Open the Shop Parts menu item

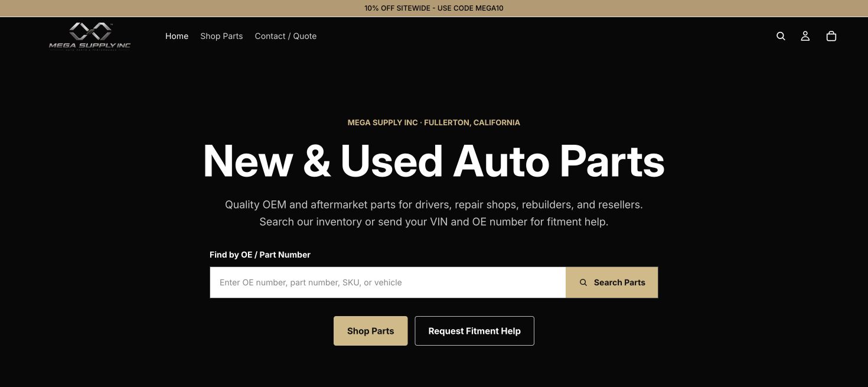point(221,36)
